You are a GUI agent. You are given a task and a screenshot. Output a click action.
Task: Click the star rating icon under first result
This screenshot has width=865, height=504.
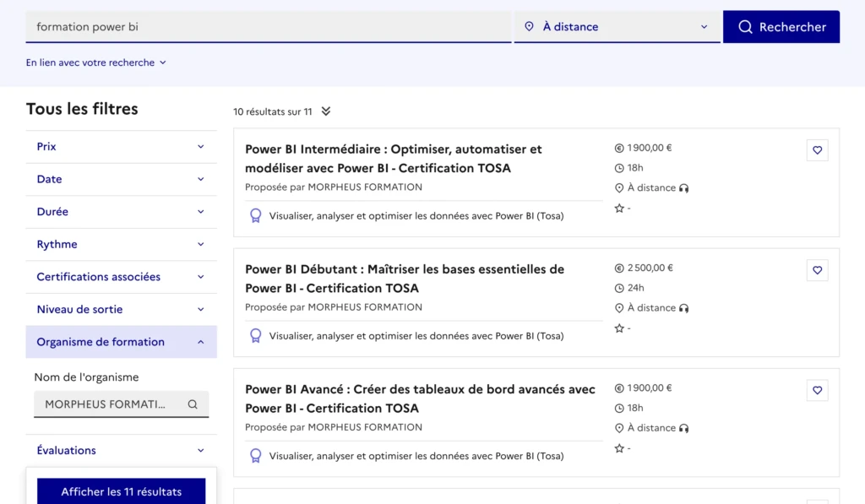click(617, 207)
